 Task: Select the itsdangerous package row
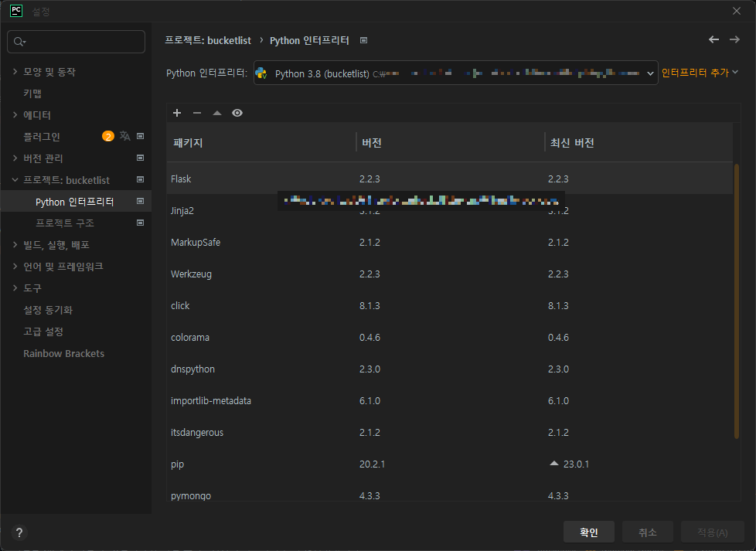point(449,433)
